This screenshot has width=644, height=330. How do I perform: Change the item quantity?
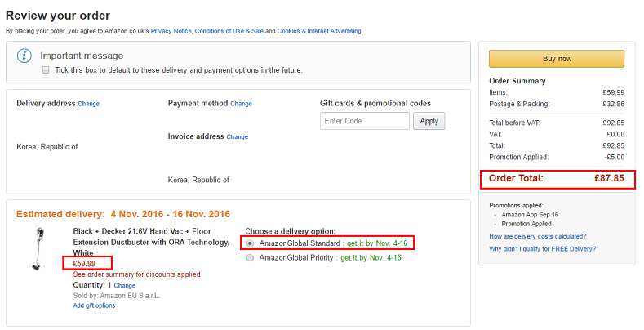click(124, 285)
